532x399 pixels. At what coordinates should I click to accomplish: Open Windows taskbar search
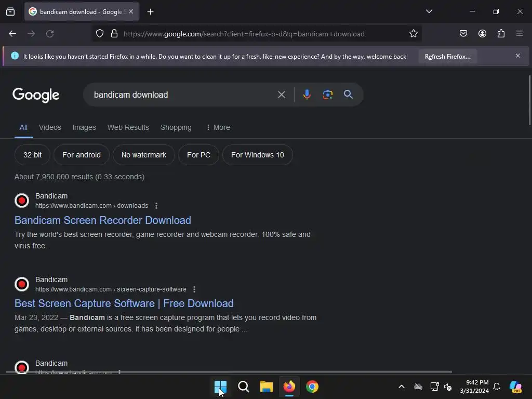[243, 387]
